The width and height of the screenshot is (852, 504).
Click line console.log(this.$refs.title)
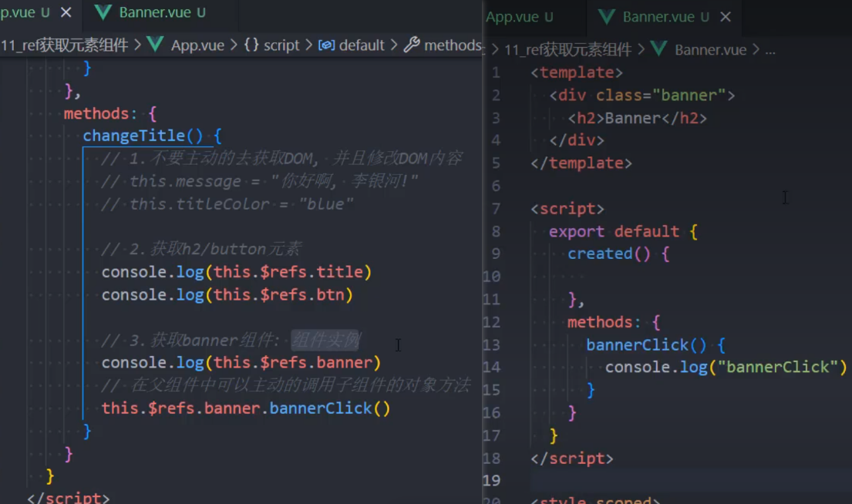click(x=237, y=272)
